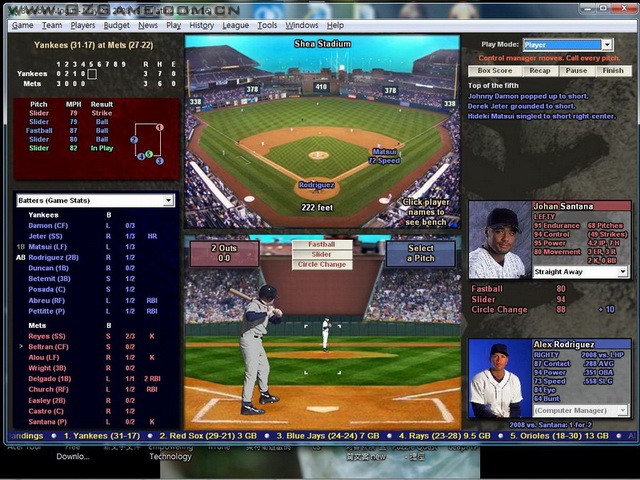Select Damon (CF) in Yankees lineup
This screenshot has height=480, width=640.
tap(48, 225)
